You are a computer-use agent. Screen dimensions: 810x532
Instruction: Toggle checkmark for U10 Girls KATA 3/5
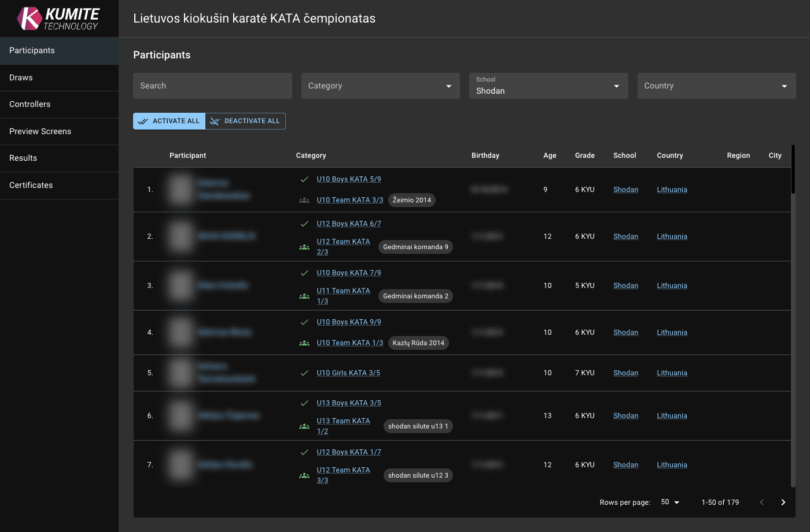click(304, 373)
